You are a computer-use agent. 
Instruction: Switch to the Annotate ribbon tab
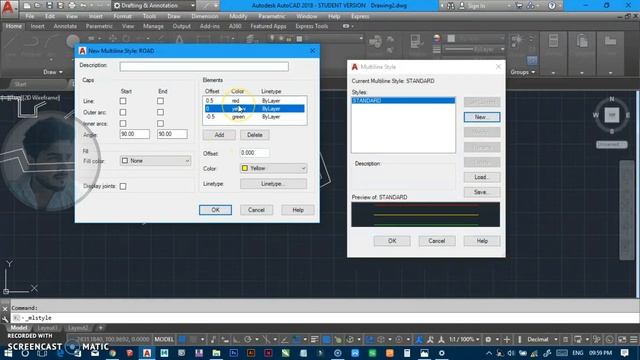pyautogui.click(x=65, y=26)
